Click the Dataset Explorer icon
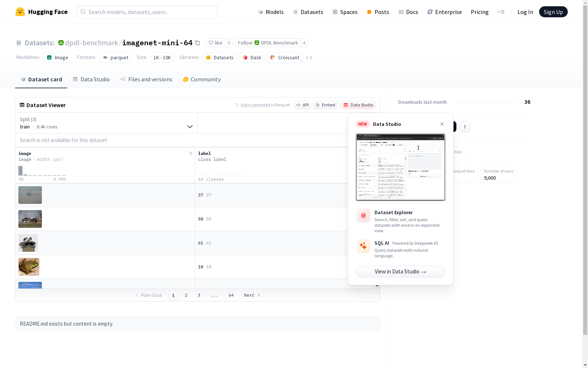Image resolution: width=588 pixels, height=368 pixels. (363, 216)
